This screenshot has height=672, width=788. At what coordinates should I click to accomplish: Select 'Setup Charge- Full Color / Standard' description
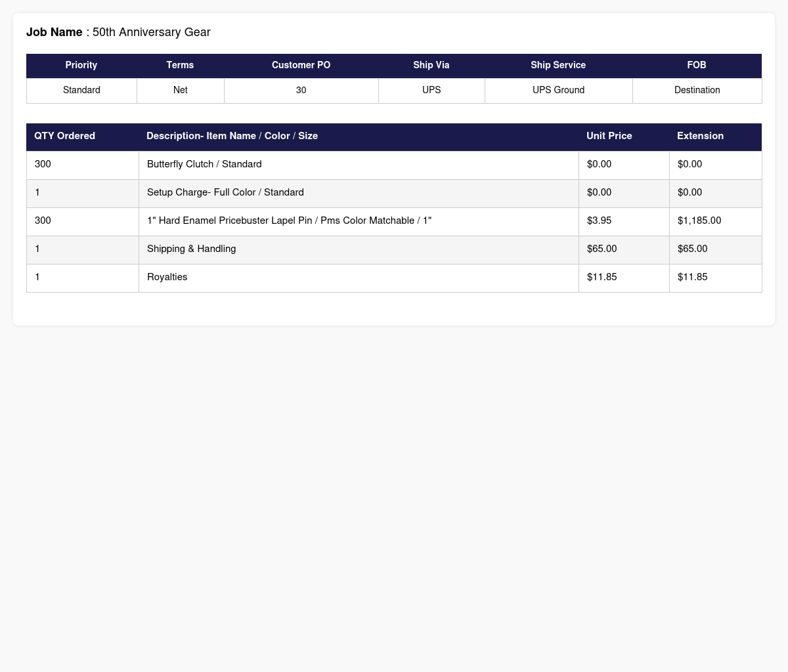tap(359, 193)
